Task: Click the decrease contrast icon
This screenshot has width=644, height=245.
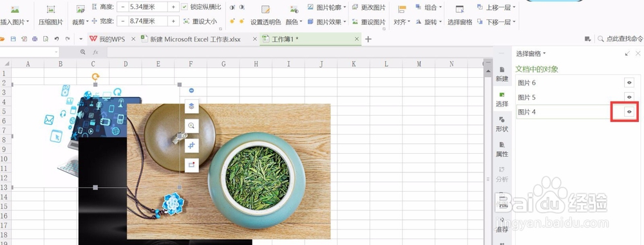Action: tap(242, 7)
